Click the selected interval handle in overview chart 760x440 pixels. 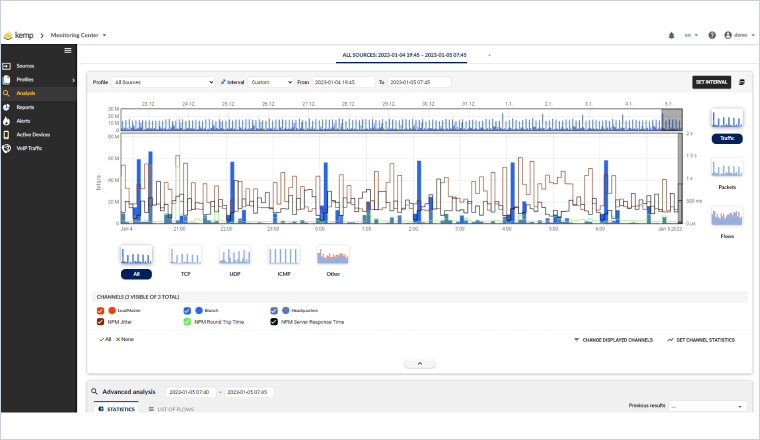(x=672, y=120)
